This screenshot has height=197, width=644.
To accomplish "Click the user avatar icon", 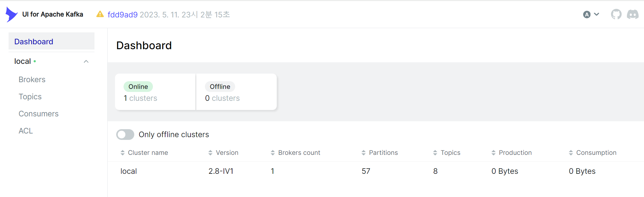I will [587, 14].
